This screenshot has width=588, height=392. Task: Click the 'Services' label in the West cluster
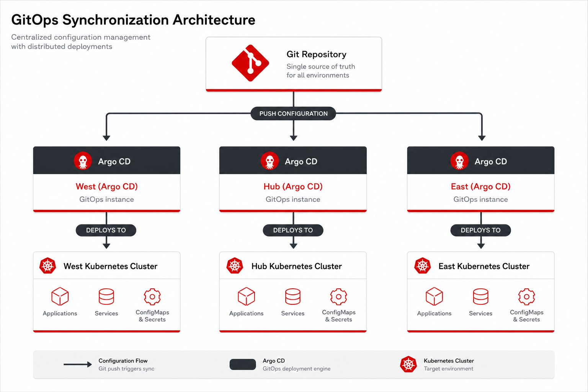tap(106, 314)
